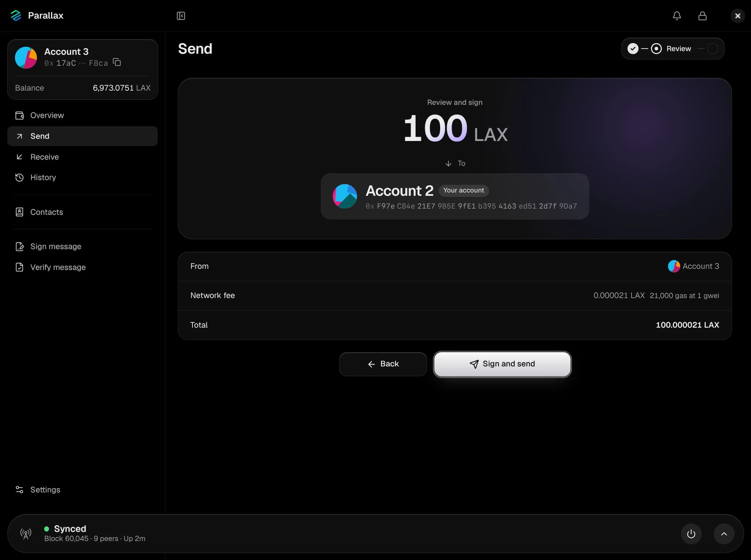Click the 'Your account' badge
751x560 pixels.
464,190
